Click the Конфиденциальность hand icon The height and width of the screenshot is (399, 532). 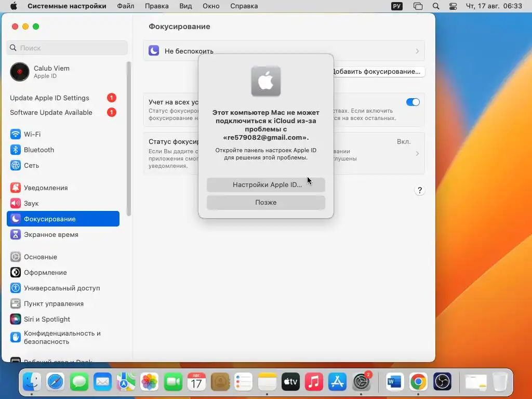(15, 337)
